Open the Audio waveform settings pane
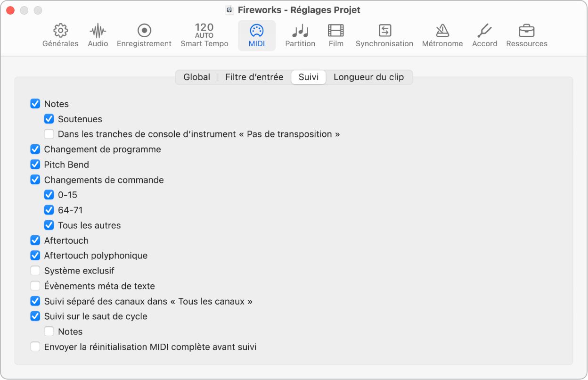The width and height of the screenshot is (588, 380). (x=98, y=36)
